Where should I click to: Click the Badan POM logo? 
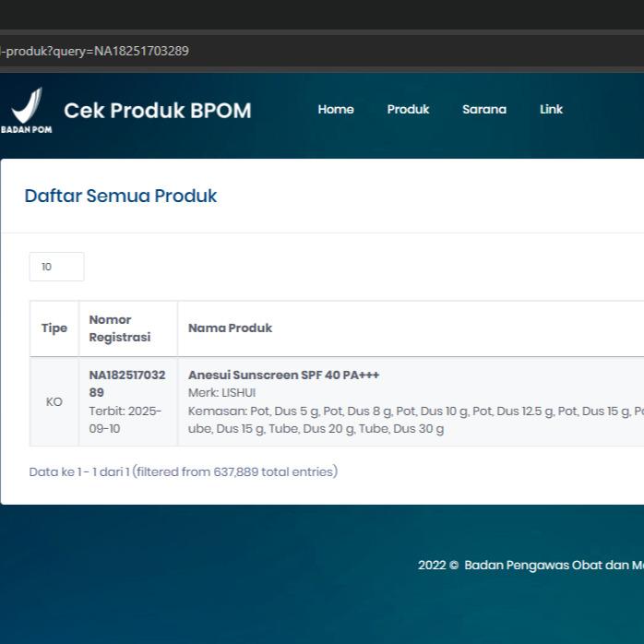(27, 110)
